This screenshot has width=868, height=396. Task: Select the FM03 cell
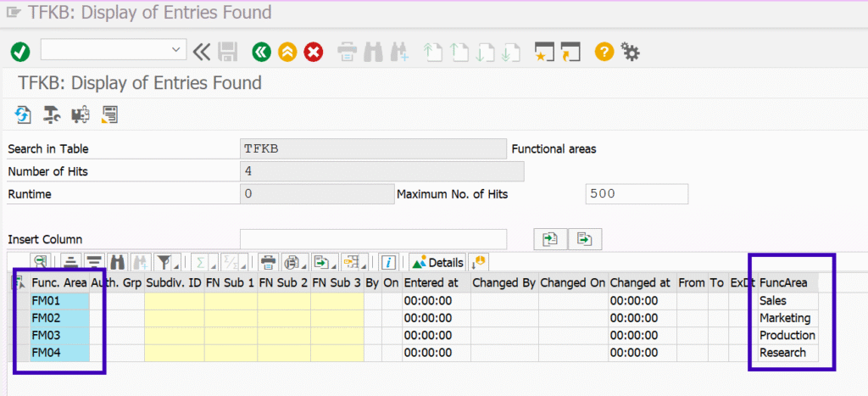click(x=59, y=336)
